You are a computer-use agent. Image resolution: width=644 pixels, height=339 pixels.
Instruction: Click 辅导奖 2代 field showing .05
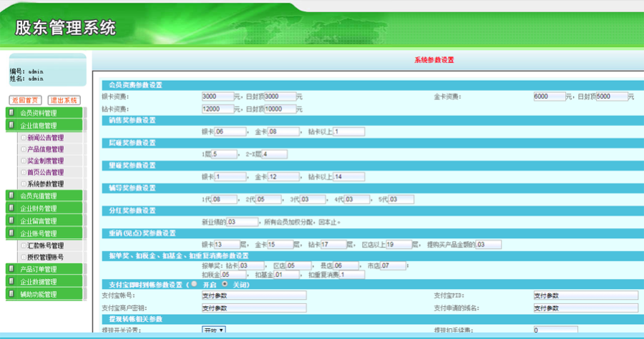268,200
